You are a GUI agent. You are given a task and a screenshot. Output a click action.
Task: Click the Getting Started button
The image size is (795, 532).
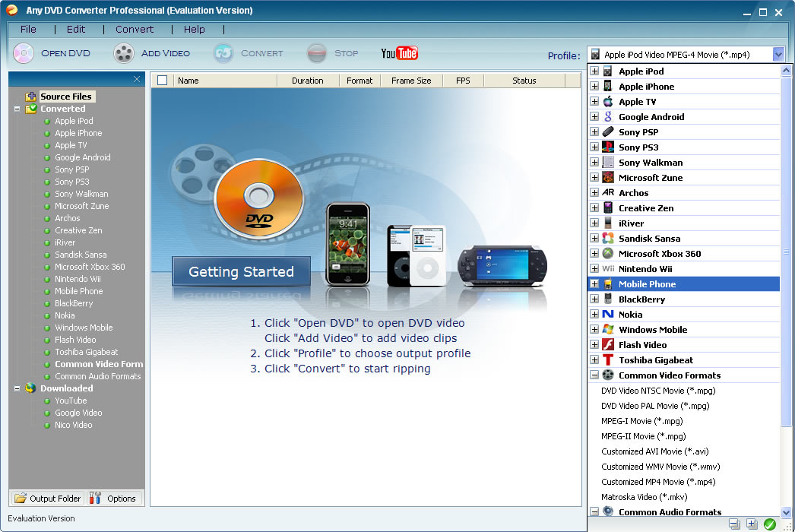242,272
